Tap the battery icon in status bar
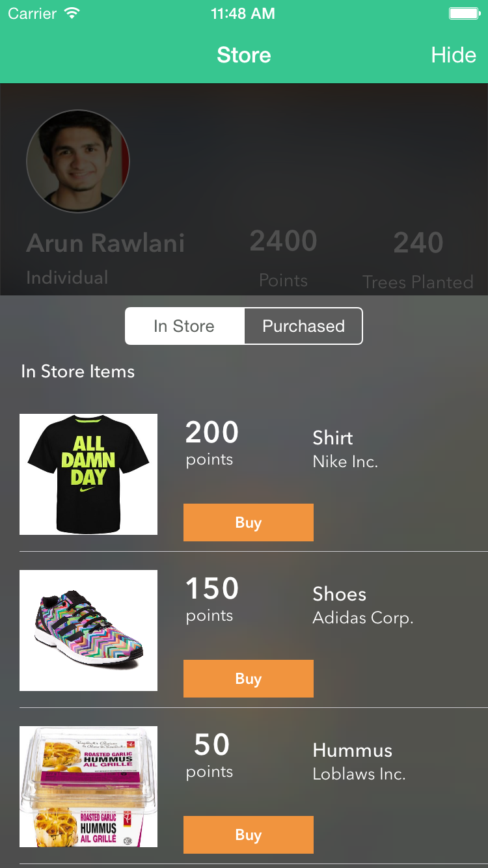The width and height of the screenshot is (488, 868). click(465, 14)
